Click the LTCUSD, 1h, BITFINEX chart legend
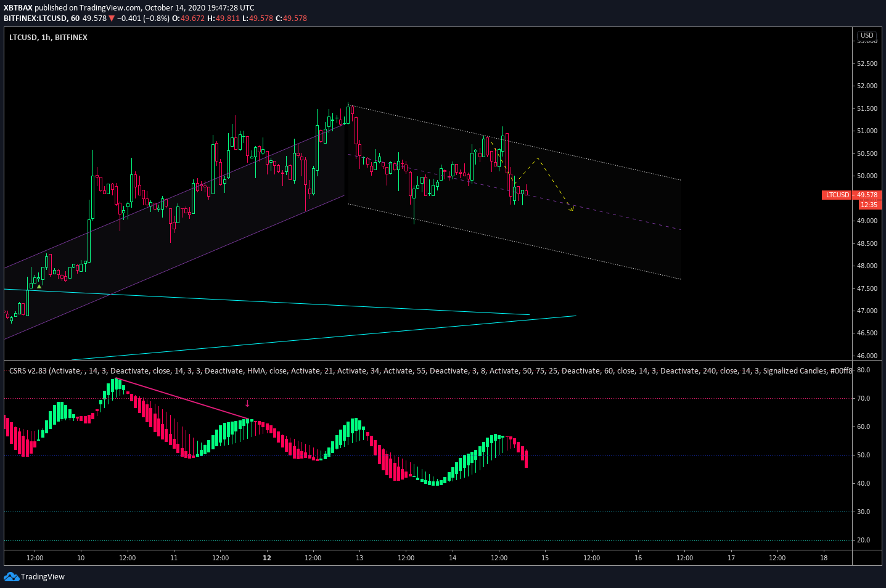The image size is (886, 588). point(48,38)
